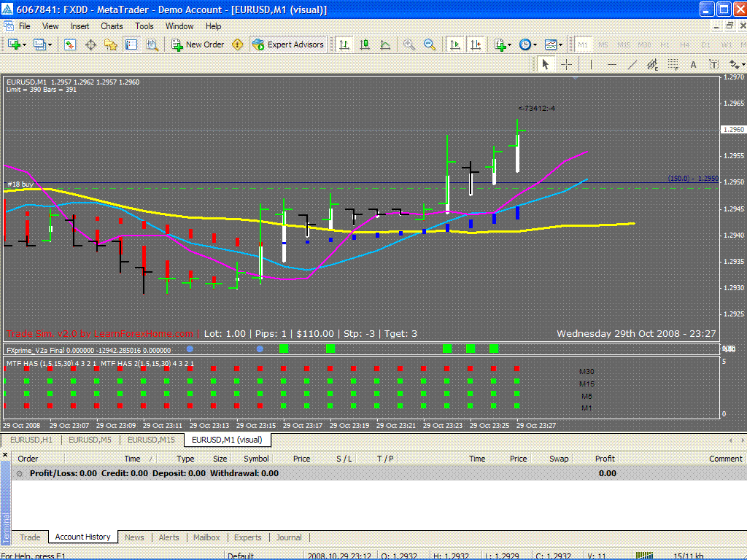This screenshot has height=560, width=747.
Task: Toggle the Market Watch window
Action: [70, 44]
